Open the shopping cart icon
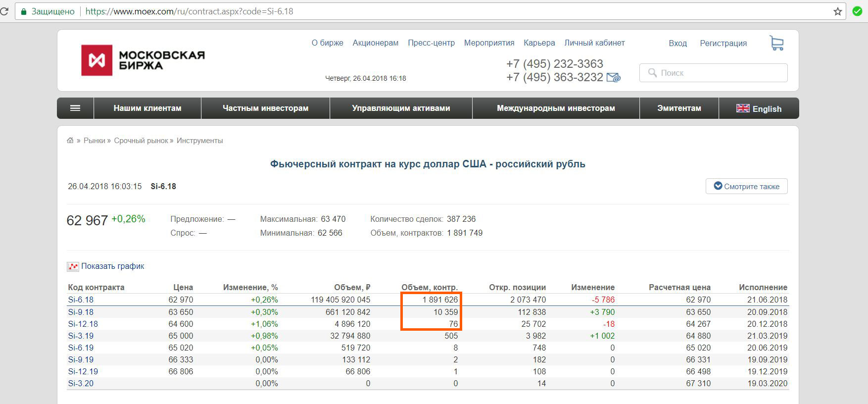Screen dimensions: 868x404 pos(777,43)
